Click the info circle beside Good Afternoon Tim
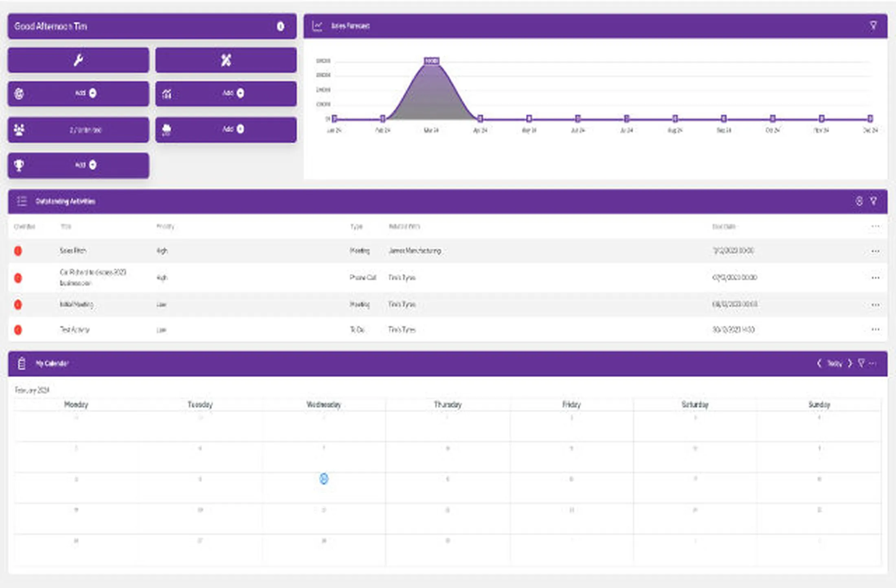The width and height of the screenshot is (896, 588). pos(280,26)
